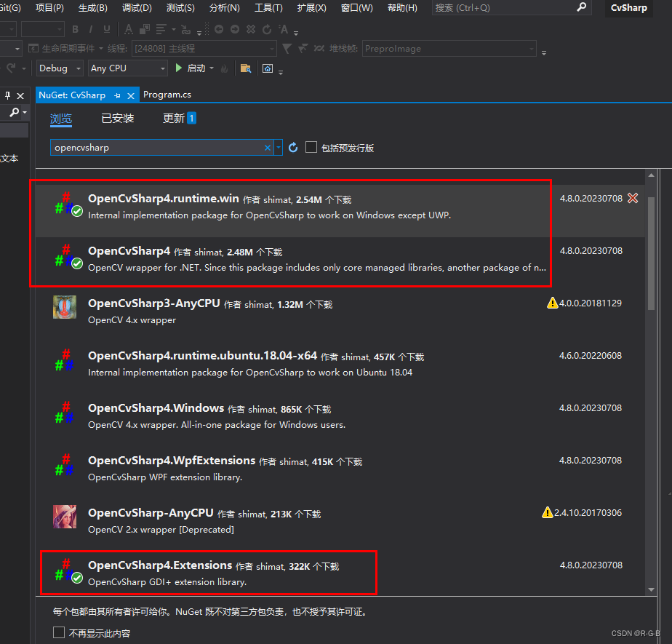Switch to the Browse tab in NuGet
672x644 pixels.
(x=61, y=119)
